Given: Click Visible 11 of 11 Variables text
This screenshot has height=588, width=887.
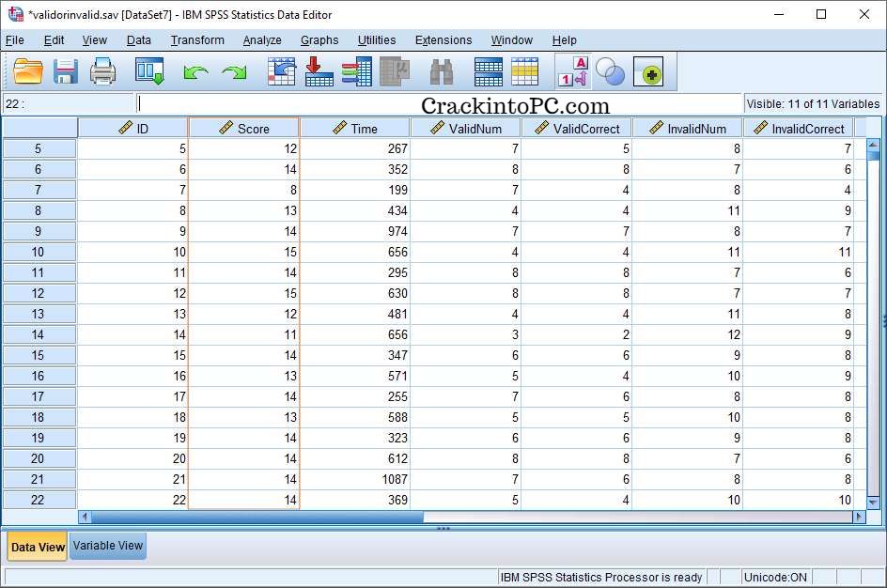Looking at the screenshot, I should point(813,104).
